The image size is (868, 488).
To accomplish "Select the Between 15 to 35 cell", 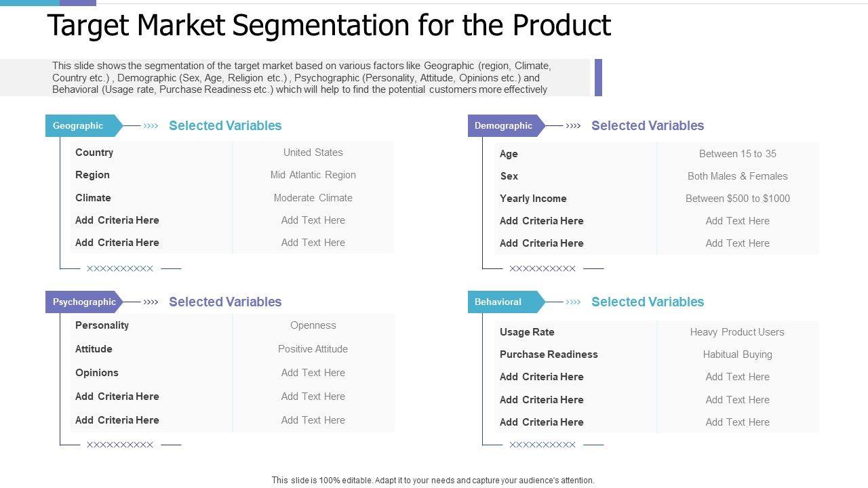I will point(738,154).
